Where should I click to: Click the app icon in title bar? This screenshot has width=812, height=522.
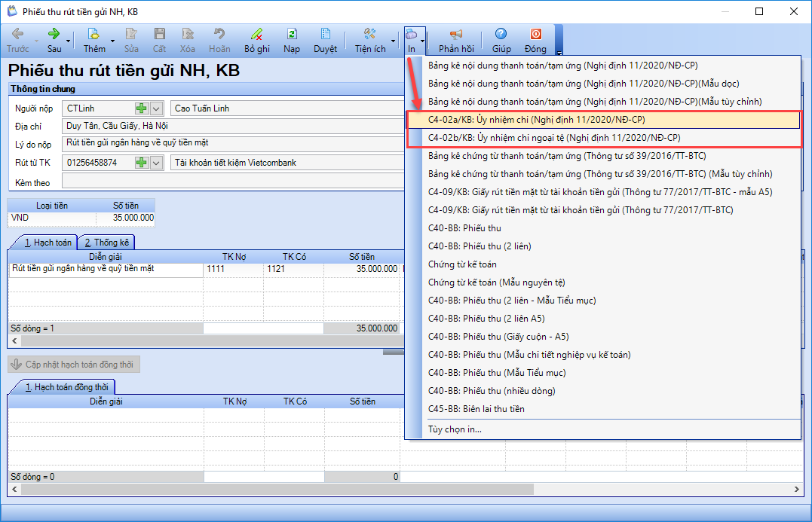coord(11,11)
